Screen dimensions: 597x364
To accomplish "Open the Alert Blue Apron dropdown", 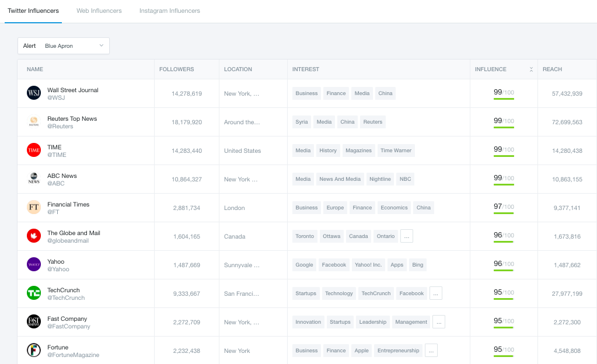I will [x=64, y=45].
